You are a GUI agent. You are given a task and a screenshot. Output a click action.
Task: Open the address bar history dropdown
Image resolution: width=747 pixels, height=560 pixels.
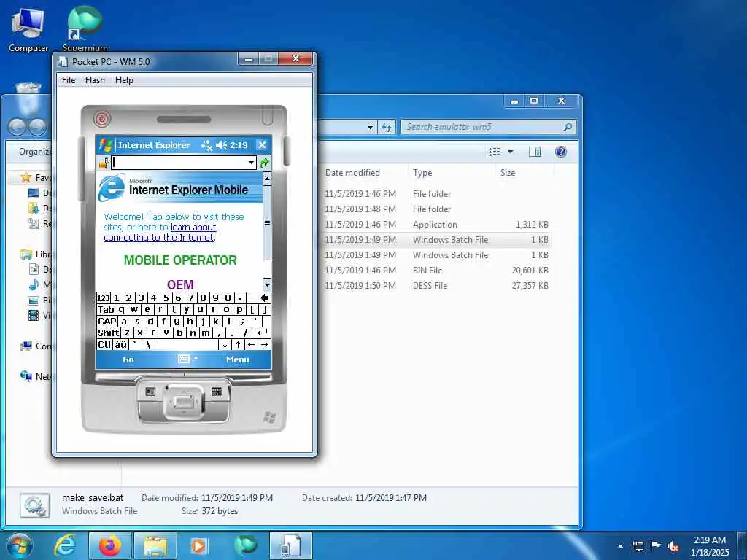251,163
